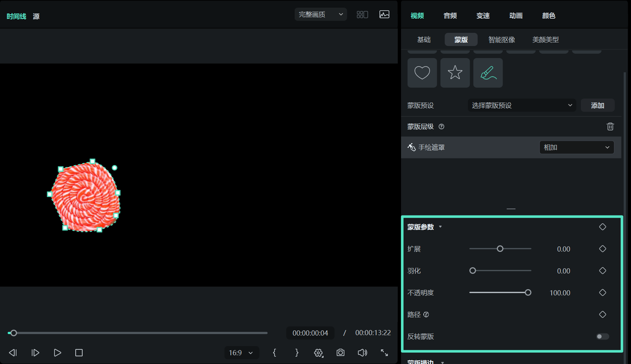Open the 蒙版 sub-tab
This screenshot has width=631, height=364.
(461, 39)
